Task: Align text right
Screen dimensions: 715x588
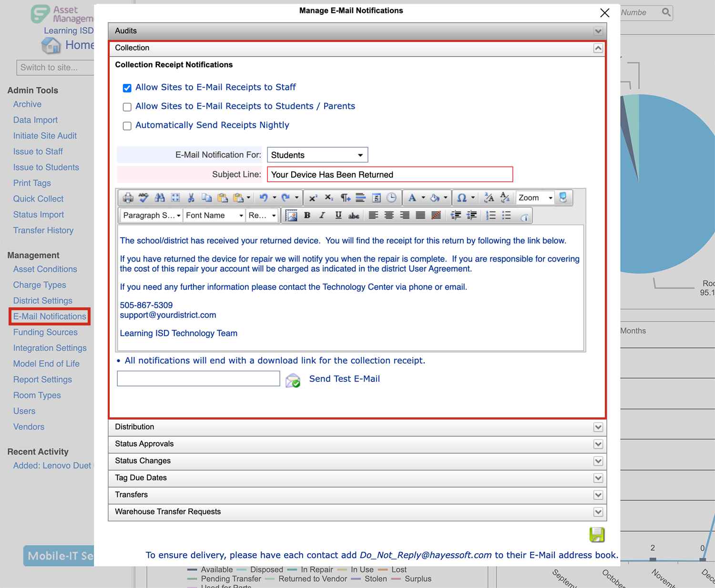Action: tap(405, 215)
